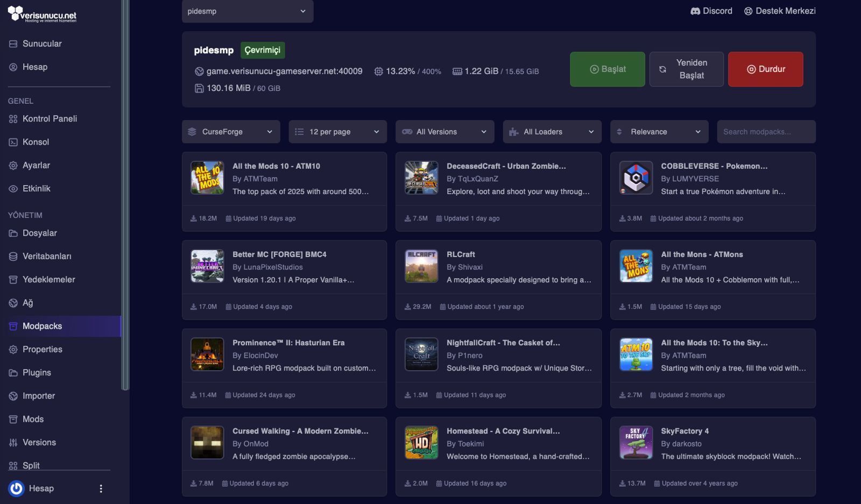This screenshot has height=504, width=861.
Task: Open All the Mods 10 - ATM10 title
Action: click(276, 166)
